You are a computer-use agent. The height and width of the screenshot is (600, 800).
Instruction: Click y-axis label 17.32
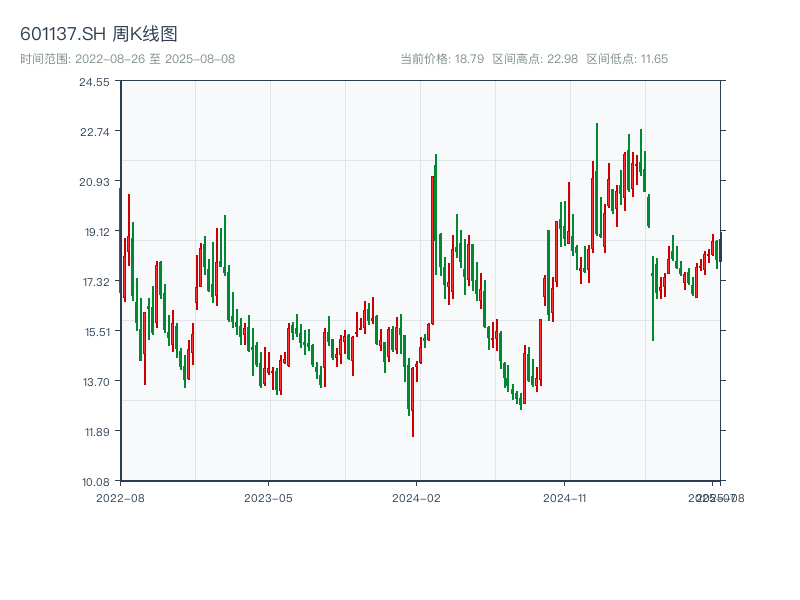click(96, 282)
